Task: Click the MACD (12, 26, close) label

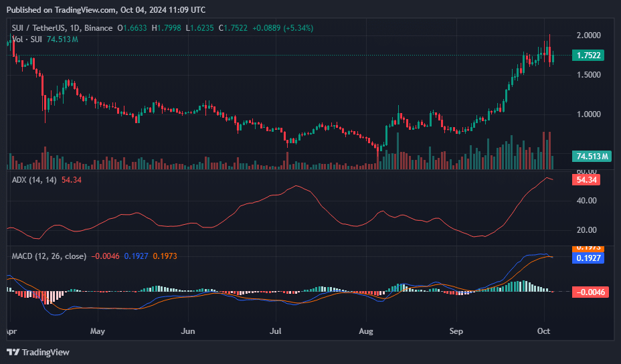Action: (x=49, y=256)
